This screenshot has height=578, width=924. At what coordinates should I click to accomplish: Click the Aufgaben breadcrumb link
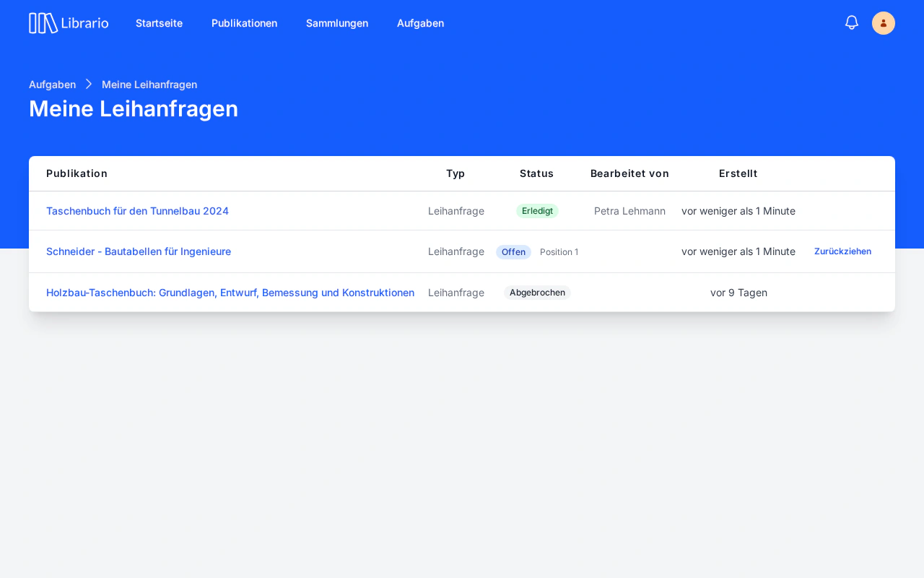pos(52,85)
